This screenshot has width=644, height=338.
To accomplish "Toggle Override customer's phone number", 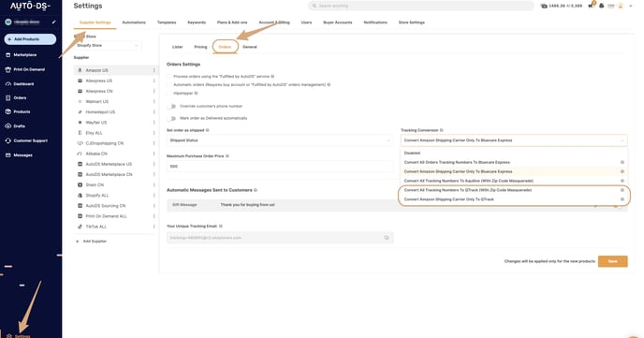I will 171,107.
